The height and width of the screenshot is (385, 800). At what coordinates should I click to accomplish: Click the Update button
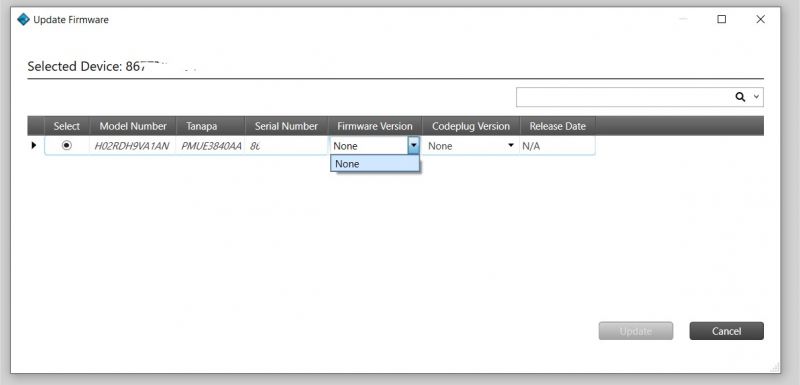point(636,331)
